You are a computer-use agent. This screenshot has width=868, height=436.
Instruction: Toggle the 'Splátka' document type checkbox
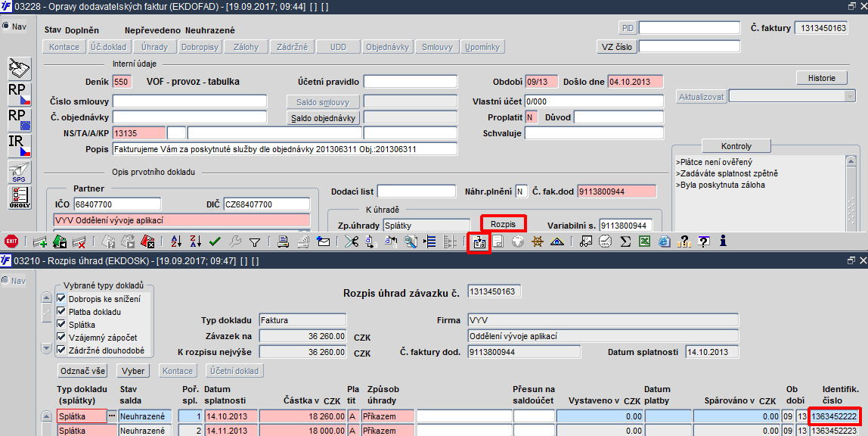click(61, 324)
